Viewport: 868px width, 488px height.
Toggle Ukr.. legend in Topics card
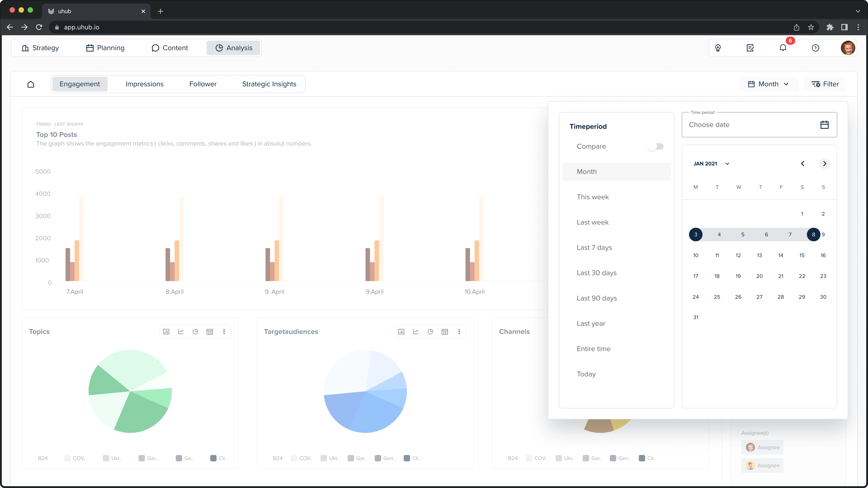click(113, 458)
